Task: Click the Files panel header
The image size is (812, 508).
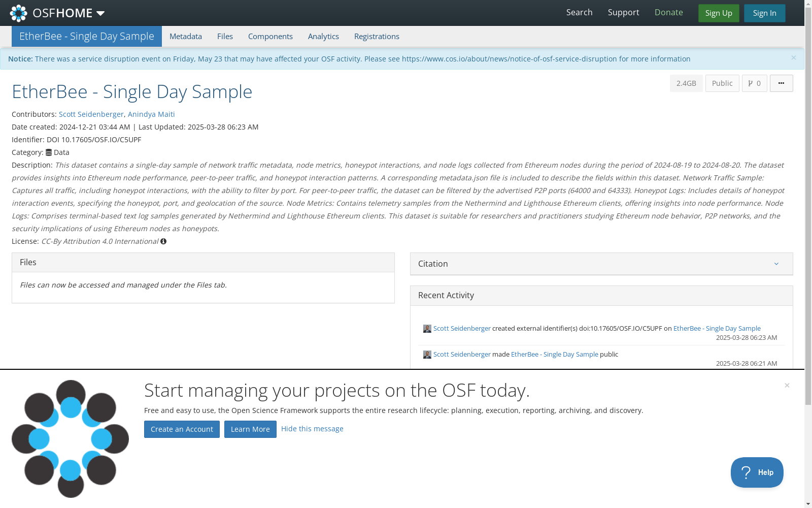Action: pos(203,263)
